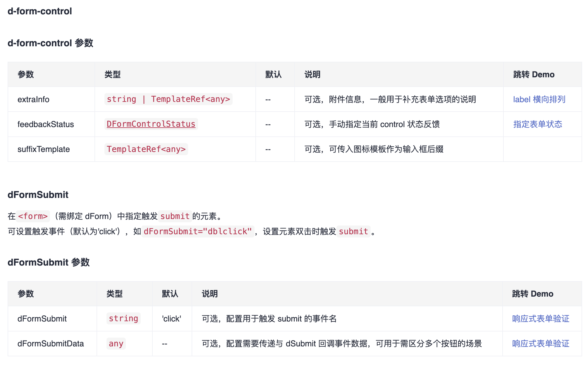Click the 'any' type code tag
The width and height of the screenshot is (588, 366).
(116, 343)
